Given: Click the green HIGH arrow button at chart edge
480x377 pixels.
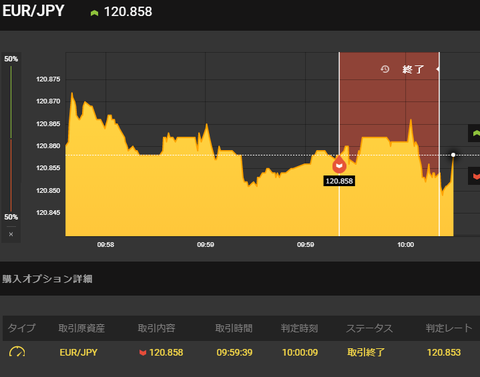Looking at the screenshot, I should 474,133.
